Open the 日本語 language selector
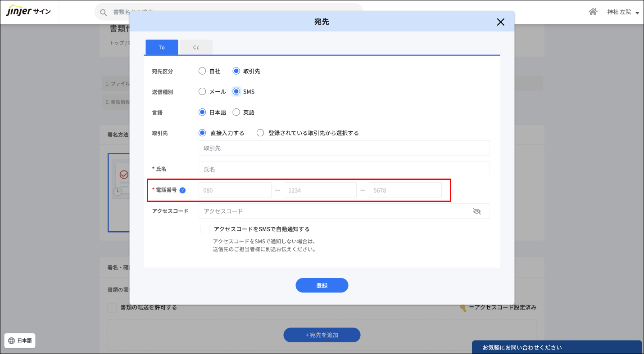The height and width of the screenshot is (354, 644). pyautogui.click(x=20, y=341)
